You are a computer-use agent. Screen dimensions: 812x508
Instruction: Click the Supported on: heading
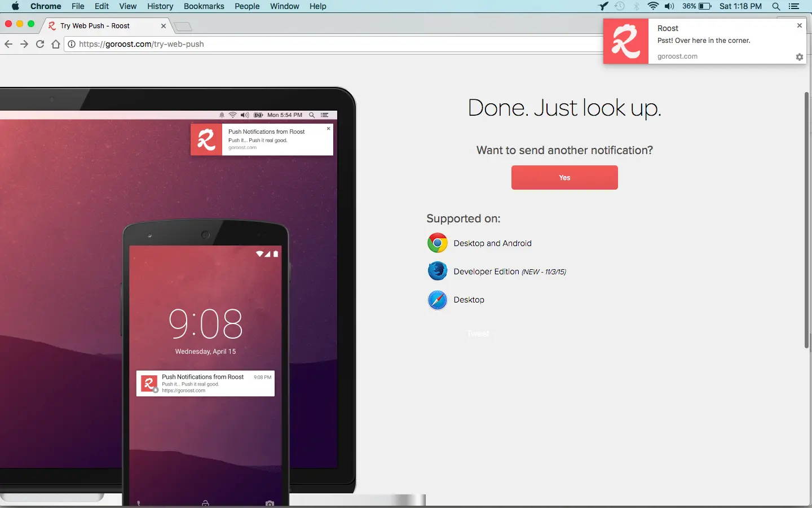464,218
